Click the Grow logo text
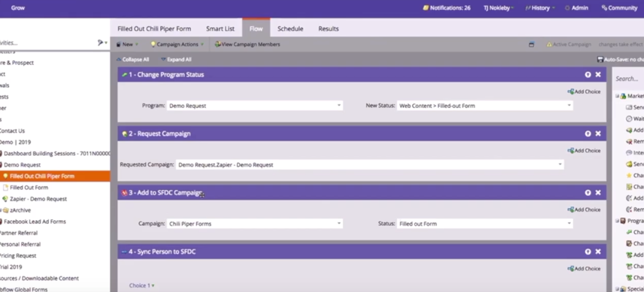Screen dimensions: 644x292 tap(18, 8)
